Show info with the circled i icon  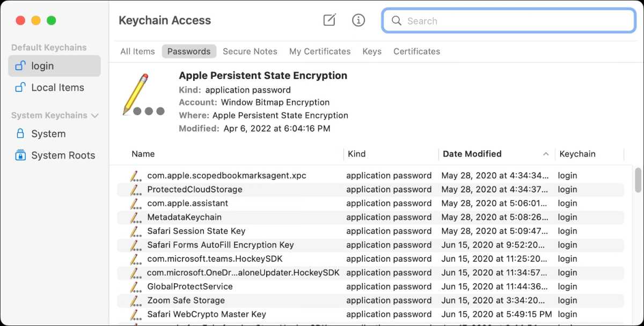[x=358, y=20]
